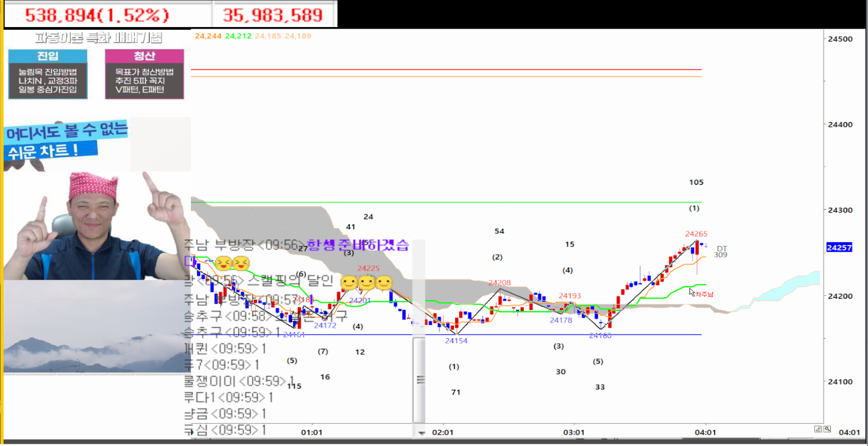Click the 목표가 청산방법 description box
The width and height of the screenshot is (868, 446).
click(144, 81)
